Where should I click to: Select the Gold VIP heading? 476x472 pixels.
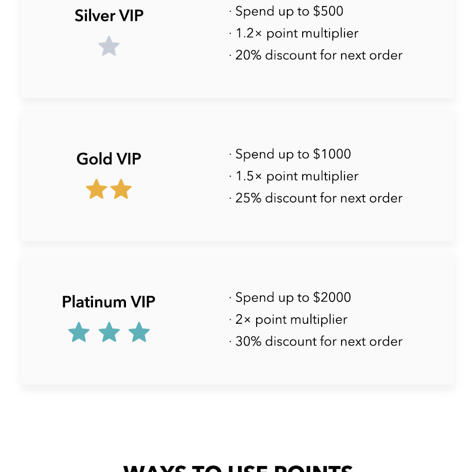coord(109,159)
